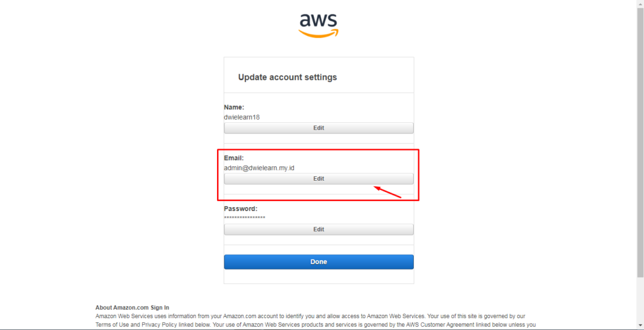Edit the account Password
This screenshot has height=330, width=644.
click(319, 229)
